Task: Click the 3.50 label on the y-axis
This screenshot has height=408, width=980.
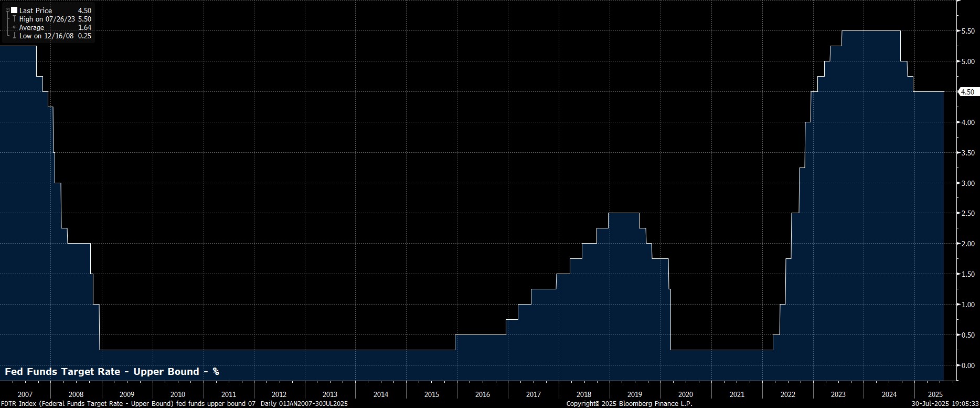Action: point(967,153)
